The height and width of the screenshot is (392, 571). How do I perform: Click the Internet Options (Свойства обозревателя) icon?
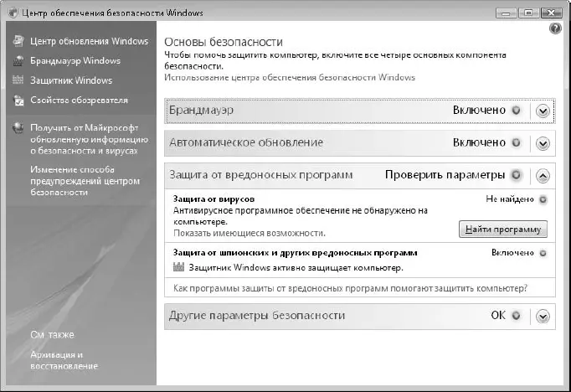[x=18, y=100]
